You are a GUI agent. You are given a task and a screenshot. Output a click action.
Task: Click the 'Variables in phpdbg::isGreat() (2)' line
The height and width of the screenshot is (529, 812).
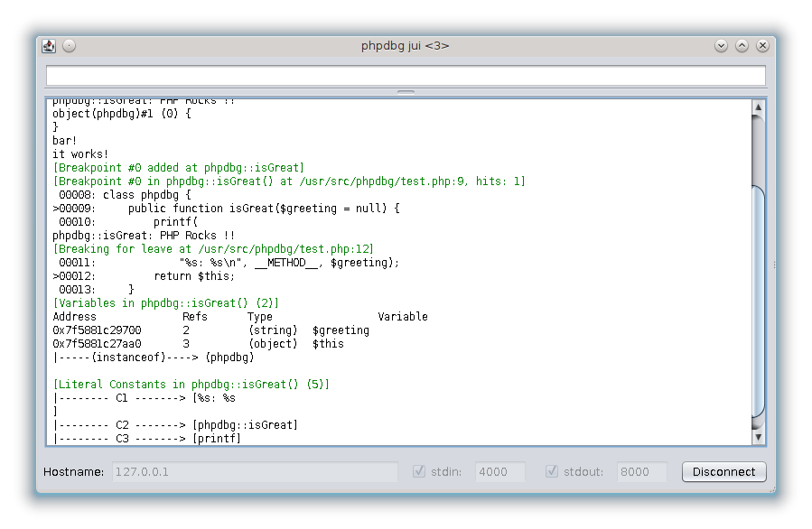click(166, 303)
